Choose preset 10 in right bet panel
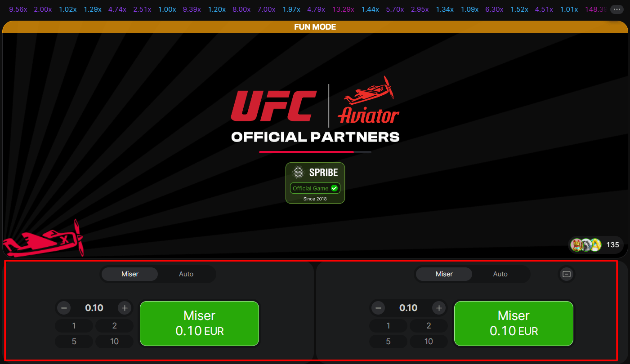The height and width of the screenshot is (364, 630). click(x=429, y=342)
